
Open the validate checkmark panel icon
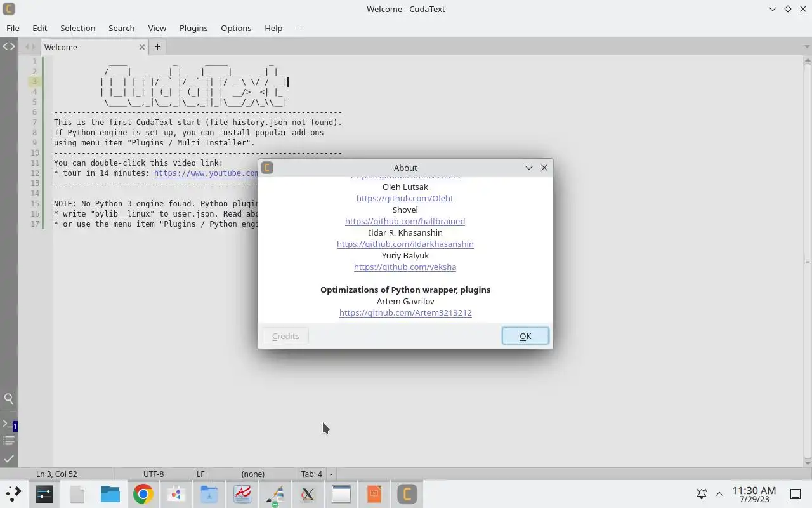click(9, 458)
